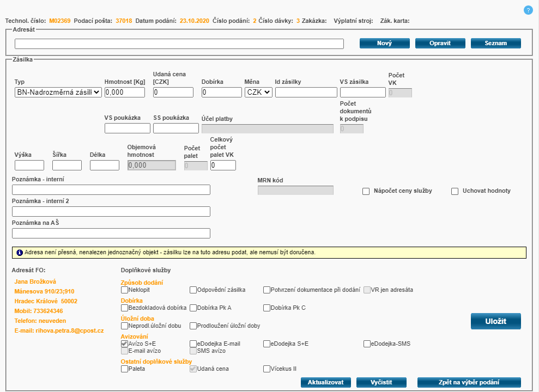Click the Nový recipient button
This screenshot has height=392, width=539.
(384, 44)
